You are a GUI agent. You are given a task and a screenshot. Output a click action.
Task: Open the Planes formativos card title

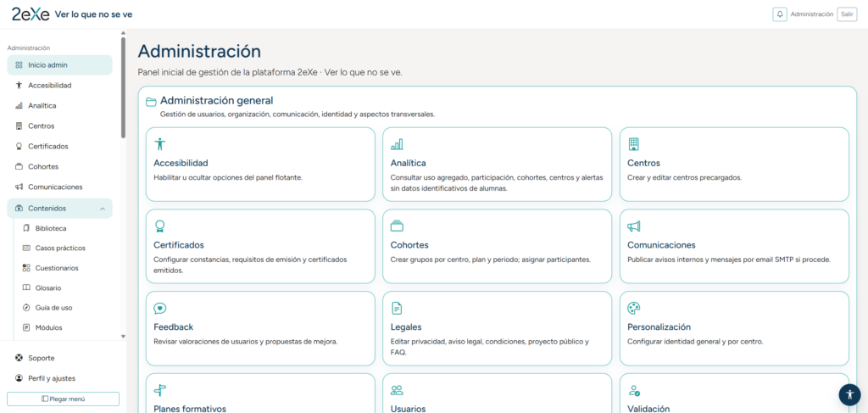click(x=190, y=409)
